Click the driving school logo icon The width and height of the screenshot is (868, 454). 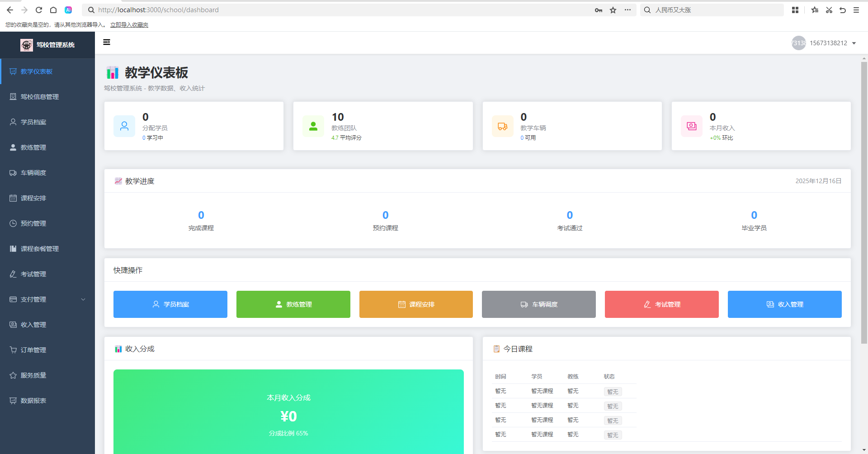27,45
